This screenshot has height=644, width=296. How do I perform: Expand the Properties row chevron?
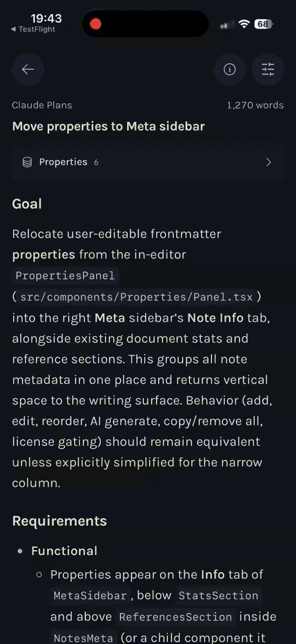click(269, 162)
